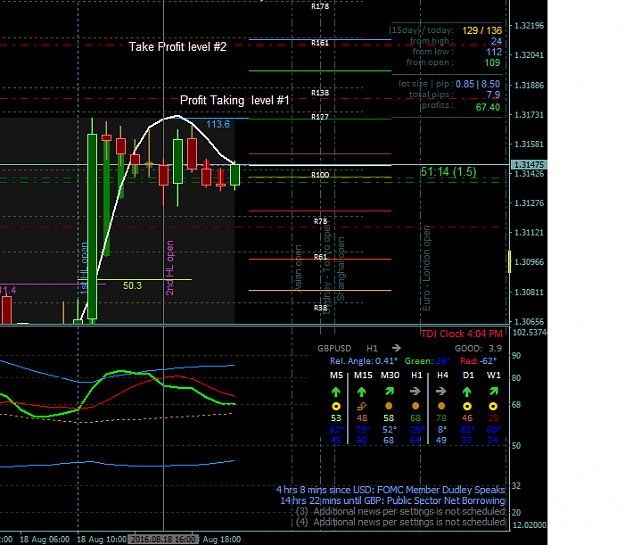Select the M15 timeframe column header
The width and height of the screenshot is (625, 545).
click(x=363, y=375)
